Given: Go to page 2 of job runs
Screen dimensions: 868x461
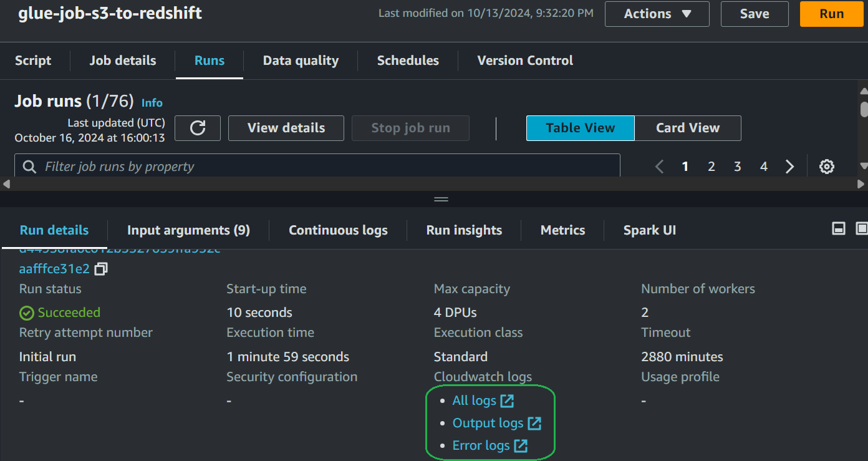Looking at the screenshot, I should click(x=711, y=167).
